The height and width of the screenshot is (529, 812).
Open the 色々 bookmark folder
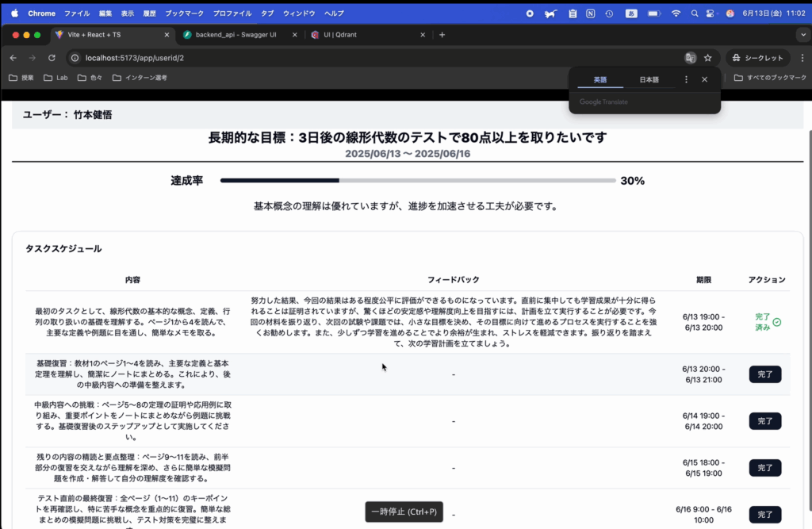pyautogui.click(x=90, y=78)
